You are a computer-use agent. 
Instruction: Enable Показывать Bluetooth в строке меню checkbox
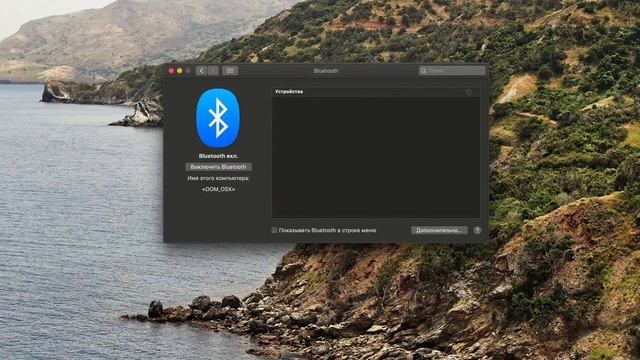coord(274,230)
